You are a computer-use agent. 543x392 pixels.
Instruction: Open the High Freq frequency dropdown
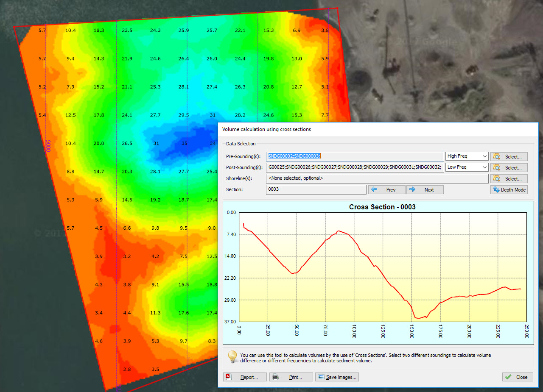pyautogui.click(x=467, y=156)
